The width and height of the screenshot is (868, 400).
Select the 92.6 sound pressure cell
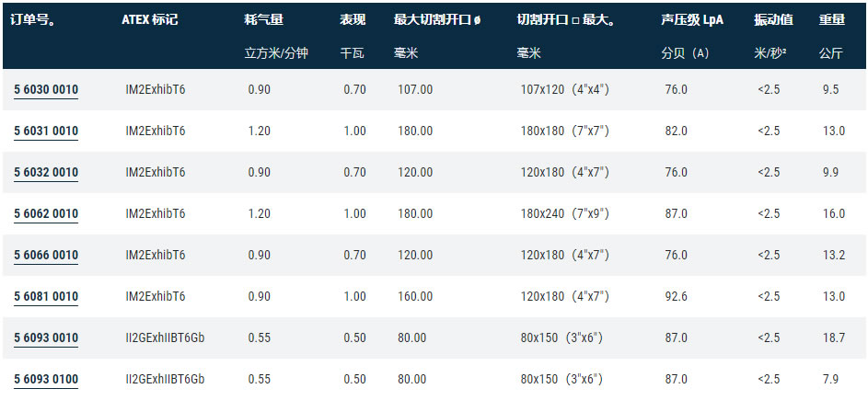pos(676,297)
